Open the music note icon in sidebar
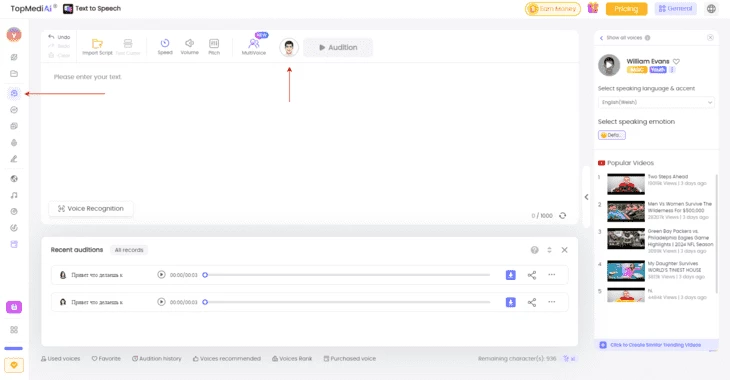This screenshot has height=380, width=730. point(14,195)
